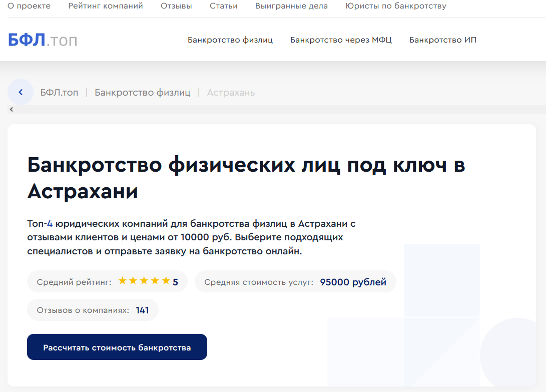546x392 pixels.
Task: Click the Средний рейтинг label
Action: pos(74,282)
